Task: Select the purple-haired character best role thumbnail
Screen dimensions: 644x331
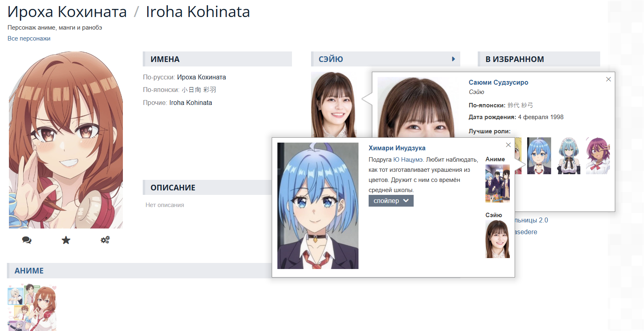Action: pyautogui.click(x=598, y=156)
